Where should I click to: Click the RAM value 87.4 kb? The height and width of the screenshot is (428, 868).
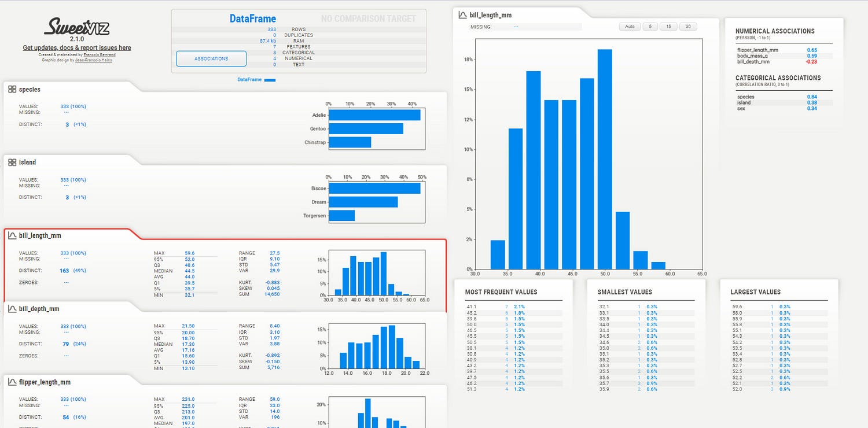[x=268, y=41]
